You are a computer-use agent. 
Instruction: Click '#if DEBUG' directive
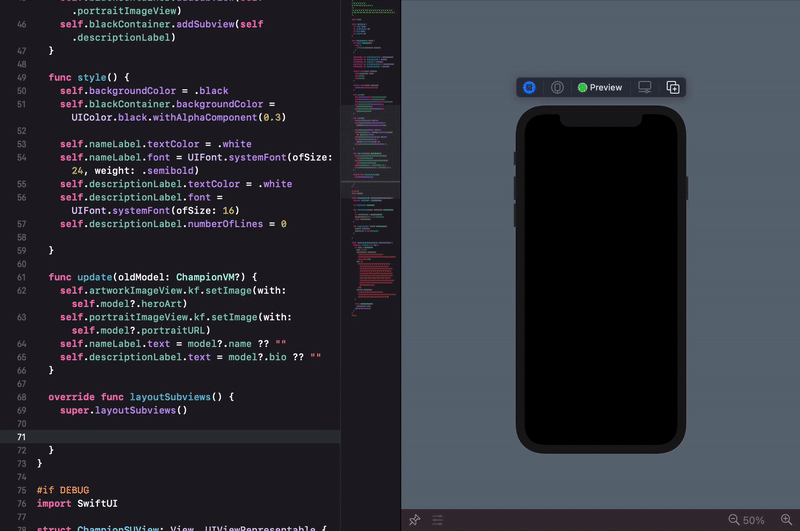(x=63, y=490)
